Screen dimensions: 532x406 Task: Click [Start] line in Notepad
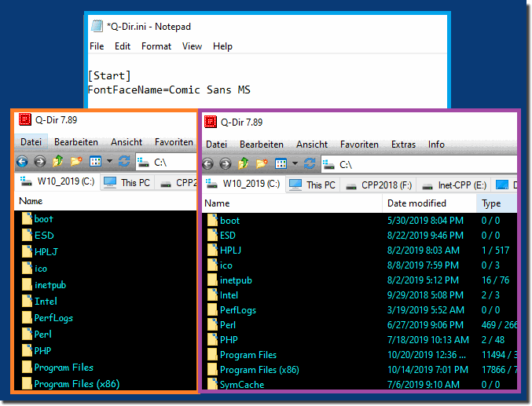109,75
